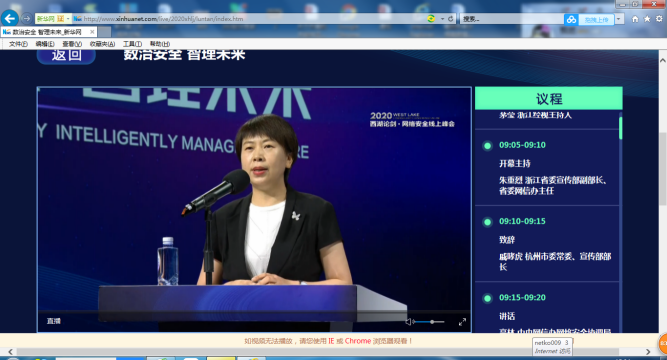Open browser settings gear icon
Screen dimensions: 667x360
(659, 19)
